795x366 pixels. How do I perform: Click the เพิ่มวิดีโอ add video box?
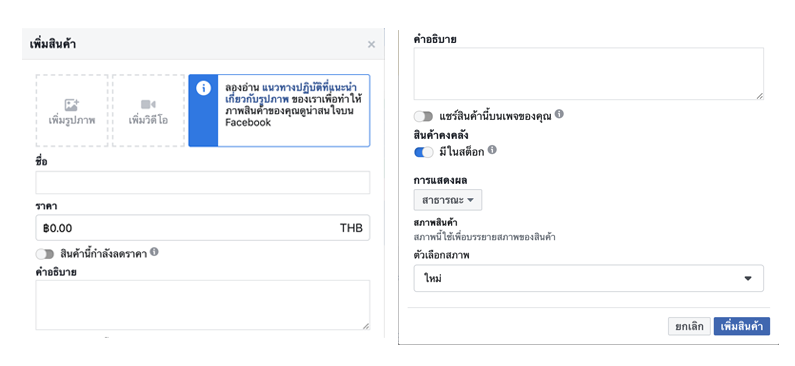tap(149, 111)
